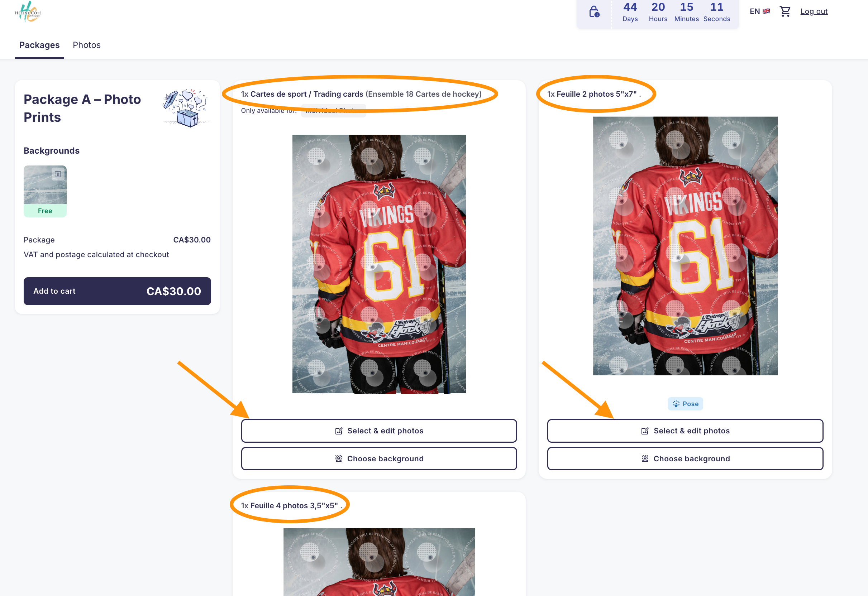Select & edit photos for trading cards
Viewport: 868px width, 596px height.
pyautogui.click(x=379, y=431)
